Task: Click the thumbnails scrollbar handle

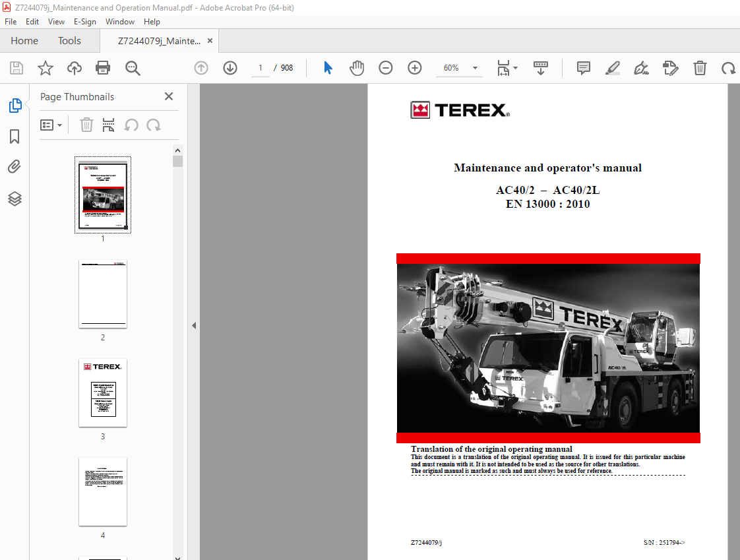Action: [x=178, y=162]
